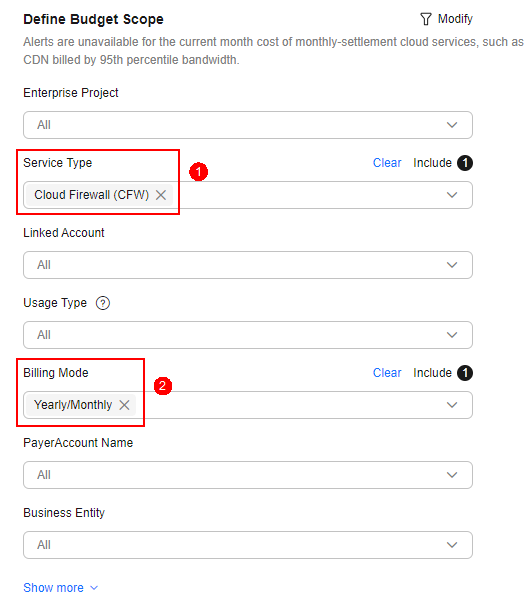
Task: Remove the Yearly/Monthly billing tag
Action: click(x=124, y=405)
